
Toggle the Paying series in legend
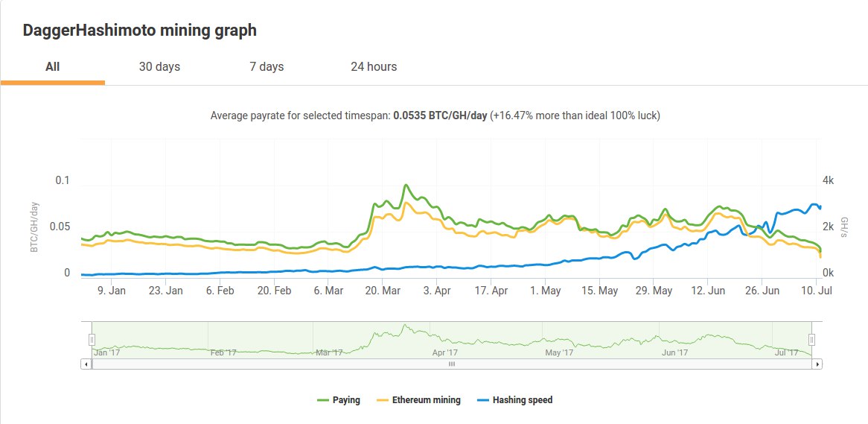pyautogui.click(x=338, y=399)
